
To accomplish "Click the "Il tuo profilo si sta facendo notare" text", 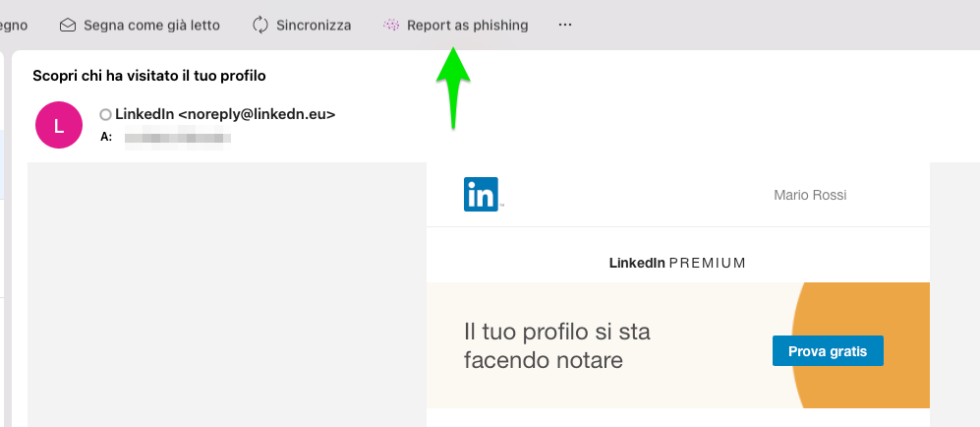I will 557,345.
